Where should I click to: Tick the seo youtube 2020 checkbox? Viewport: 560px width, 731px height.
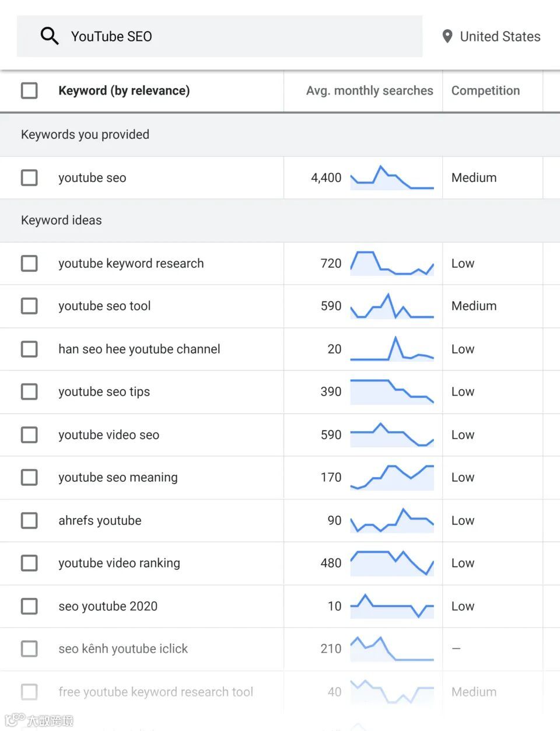click(x=29, y=606)
